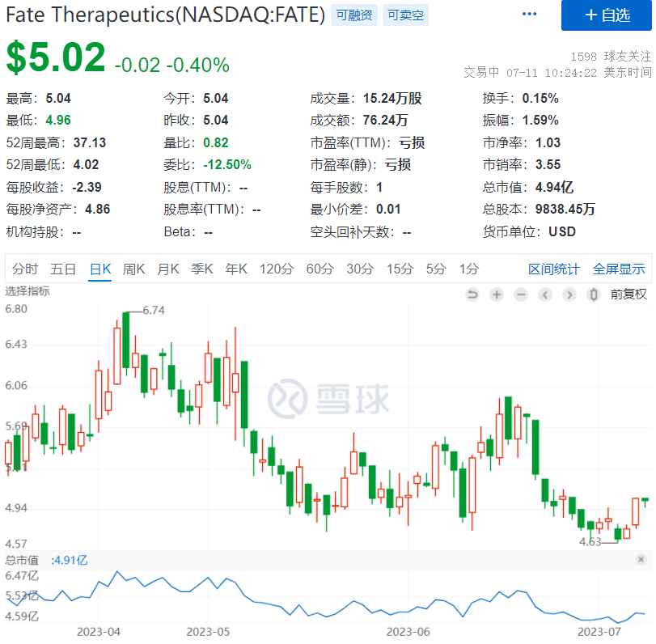
Task: Open the three-dot more options menu
Action: [530, 15]
